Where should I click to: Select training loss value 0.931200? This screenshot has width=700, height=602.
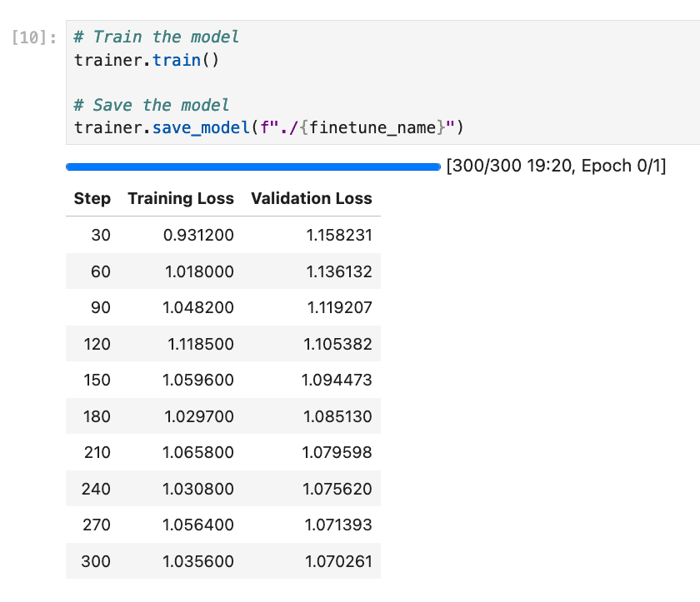click(198, 235)
